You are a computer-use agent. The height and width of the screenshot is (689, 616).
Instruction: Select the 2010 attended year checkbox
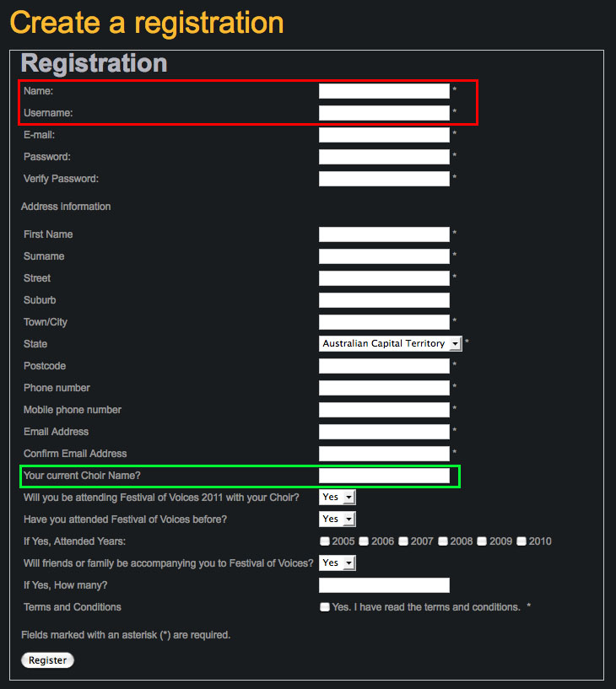click(521, 541)
